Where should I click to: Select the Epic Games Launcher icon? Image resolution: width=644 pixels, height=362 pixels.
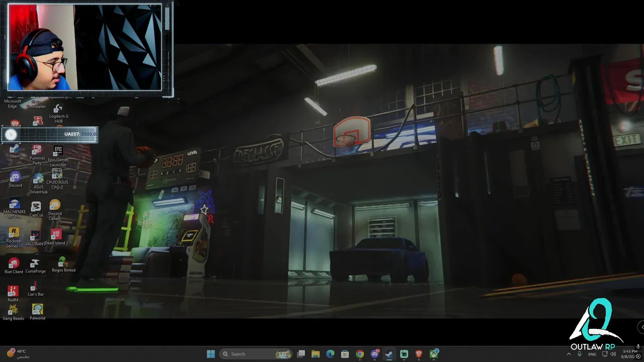tap(58, 155)
